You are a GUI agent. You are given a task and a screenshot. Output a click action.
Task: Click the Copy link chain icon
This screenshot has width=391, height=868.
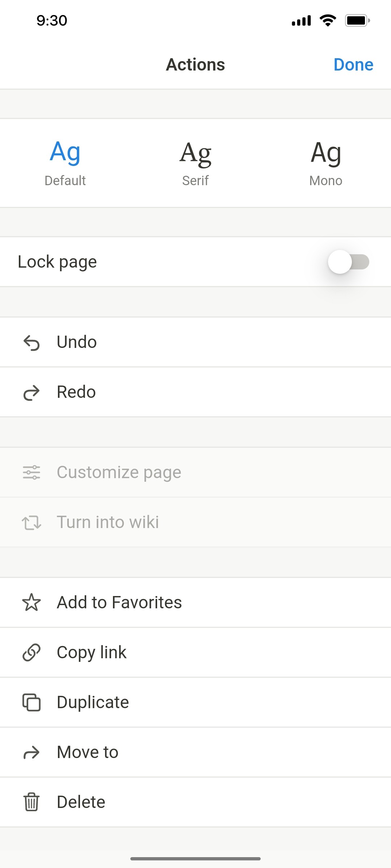pos(32,652)
